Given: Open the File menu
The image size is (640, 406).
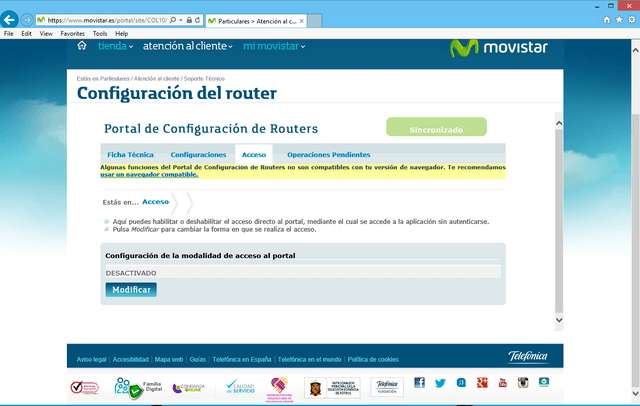Looking at the screenshot, I should (x=9, y=33).
